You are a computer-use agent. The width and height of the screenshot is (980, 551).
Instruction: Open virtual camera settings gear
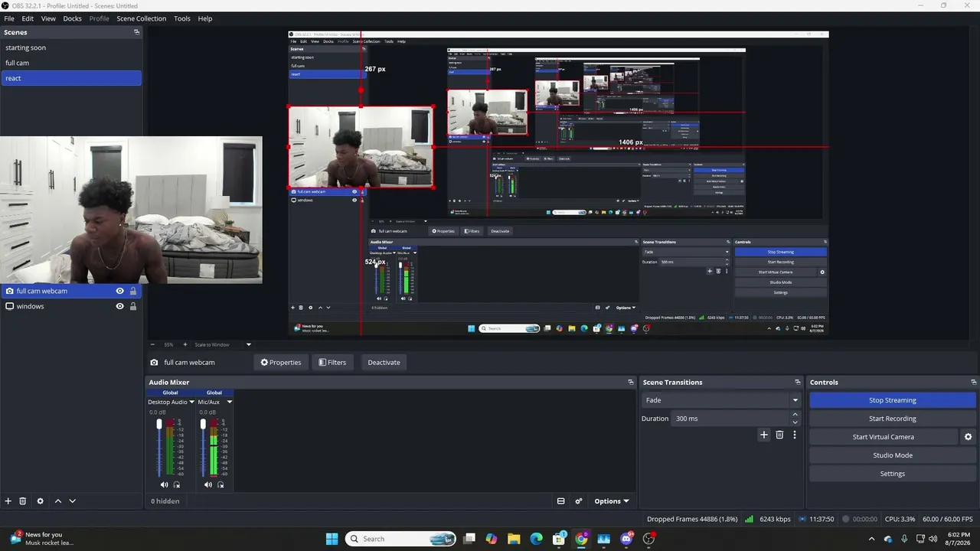(968, 437)
